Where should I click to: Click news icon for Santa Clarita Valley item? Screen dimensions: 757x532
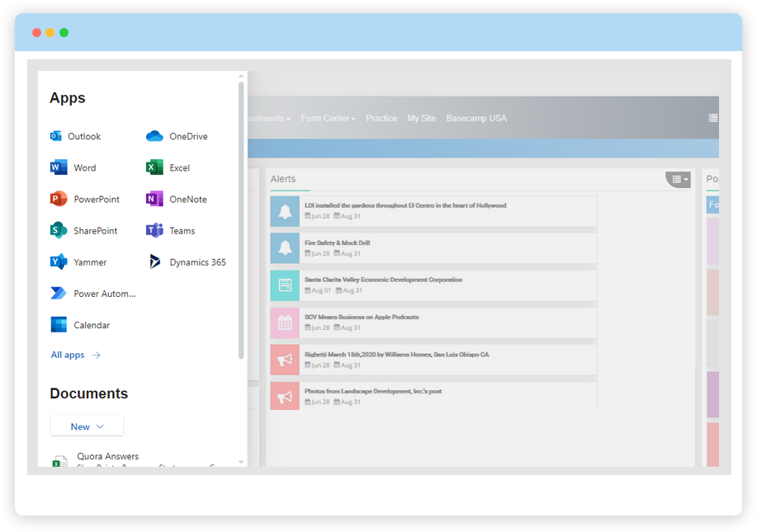(x=285, y=285)
